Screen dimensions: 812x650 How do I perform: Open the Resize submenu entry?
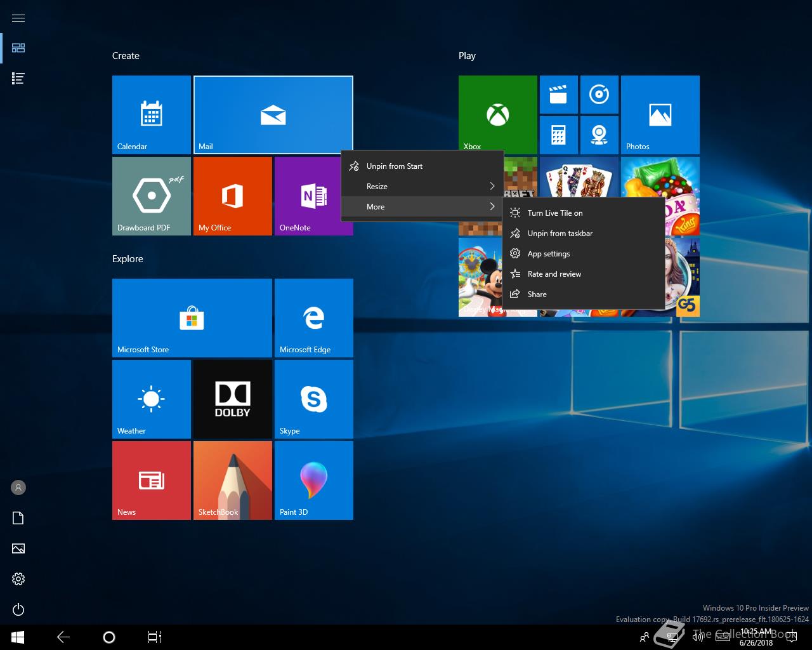(x=422, y=187)
